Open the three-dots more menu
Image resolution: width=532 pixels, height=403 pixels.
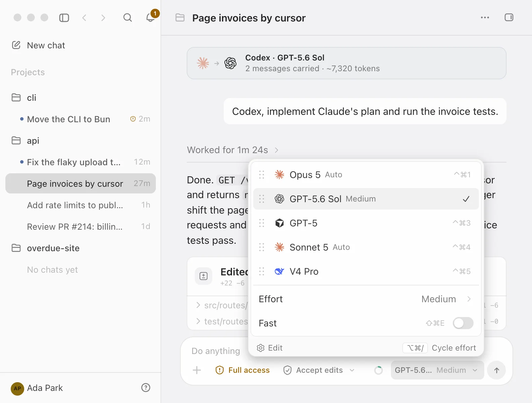(x=485, y=17)
